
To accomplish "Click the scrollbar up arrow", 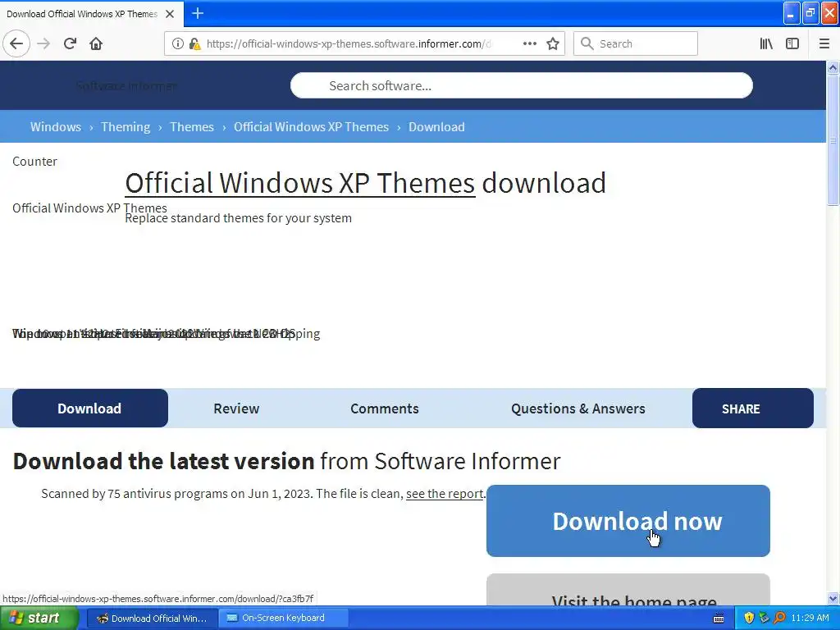I will pyautogui.click(x=833, y=67).
